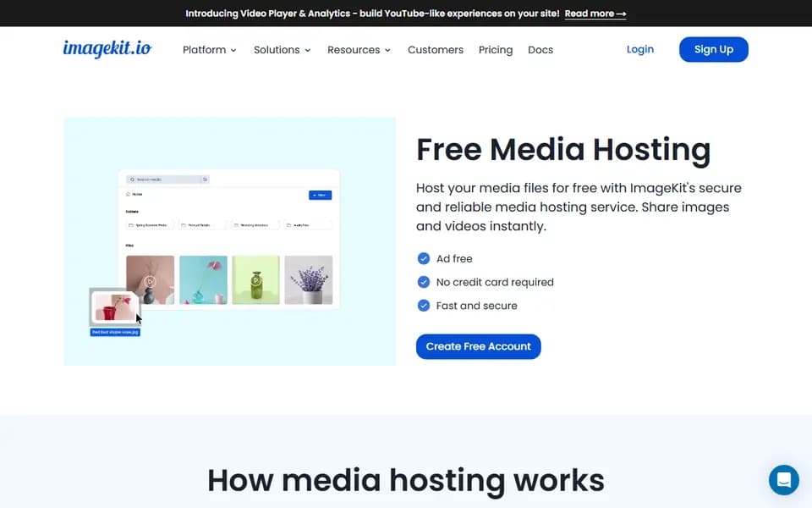The width and height of the screenshot is (812, 508).
Task: Click the dragged red vase image thumbnail
Action: [x=115, y=306]
